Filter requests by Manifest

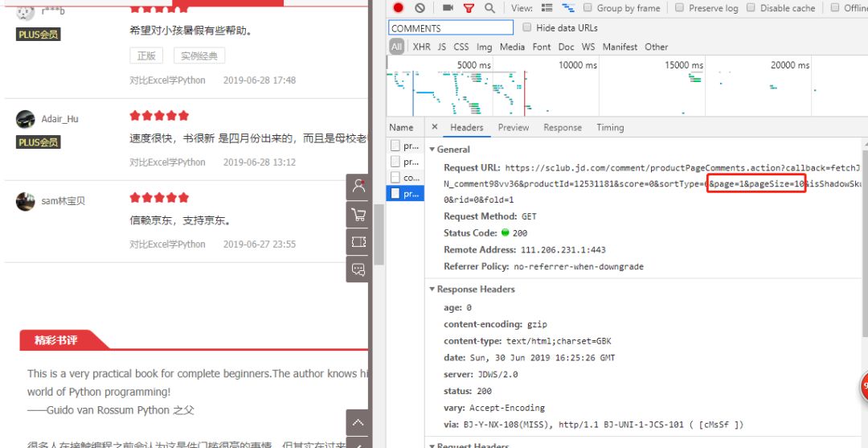(620, 47)
